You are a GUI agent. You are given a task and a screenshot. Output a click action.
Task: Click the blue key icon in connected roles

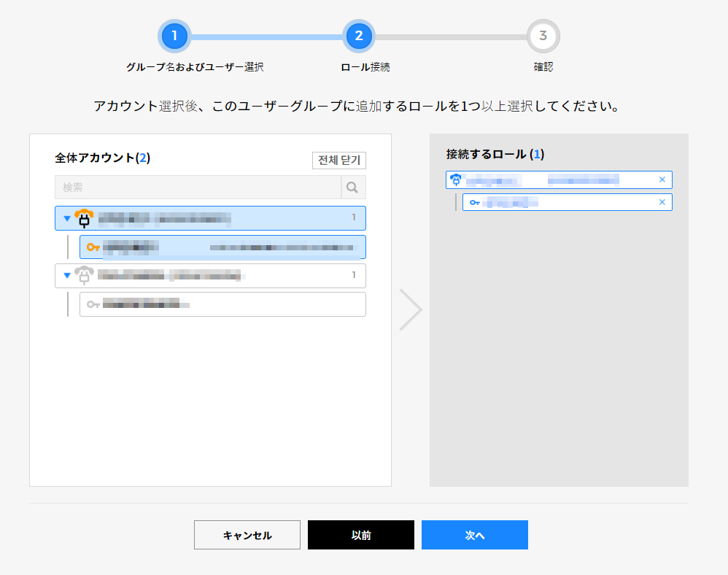tap(475, 202)
